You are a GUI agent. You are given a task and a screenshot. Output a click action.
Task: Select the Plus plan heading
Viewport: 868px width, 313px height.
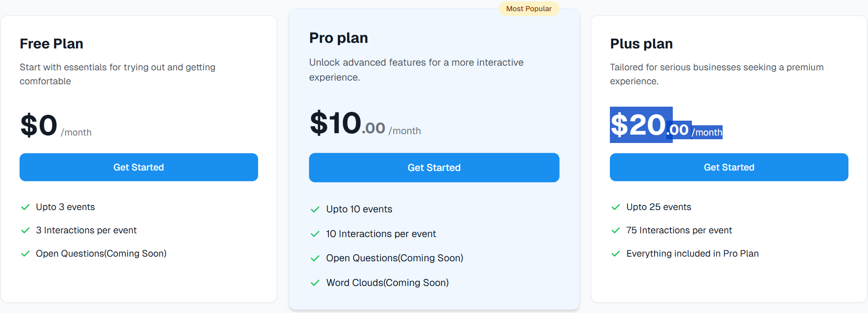click(642, 44)
